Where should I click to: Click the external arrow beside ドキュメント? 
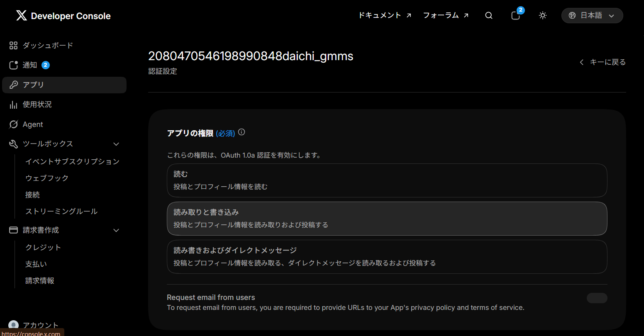(409, 15)
